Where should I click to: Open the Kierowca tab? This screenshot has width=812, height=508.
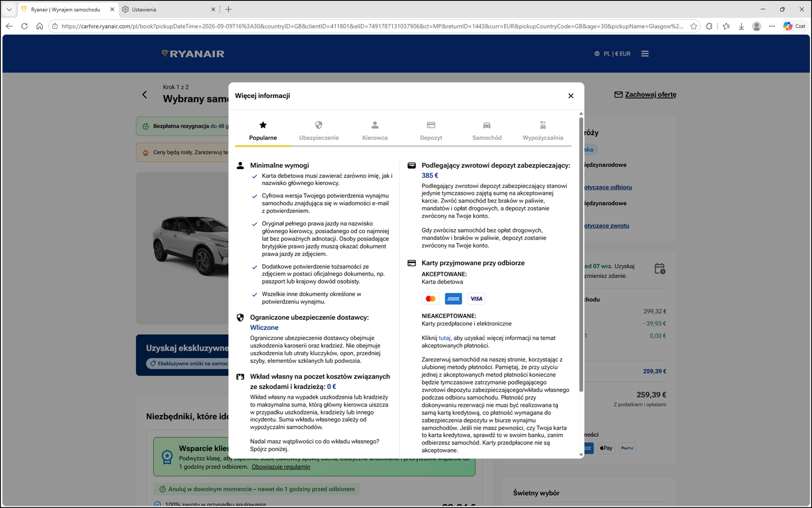point(375,131)
